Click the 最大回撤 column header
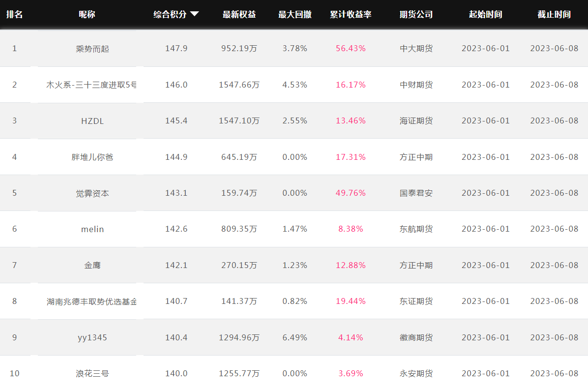The image size is (588, 390). 295,14
